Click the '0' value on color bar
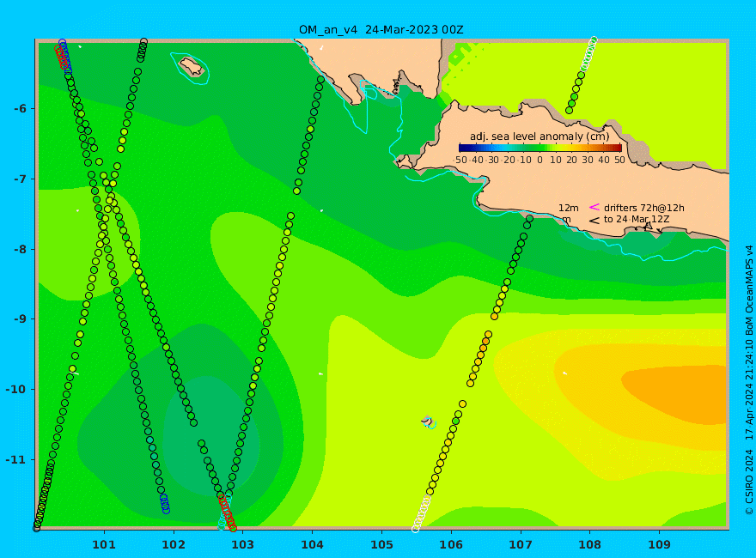756x558 pixels. (540, 160)
